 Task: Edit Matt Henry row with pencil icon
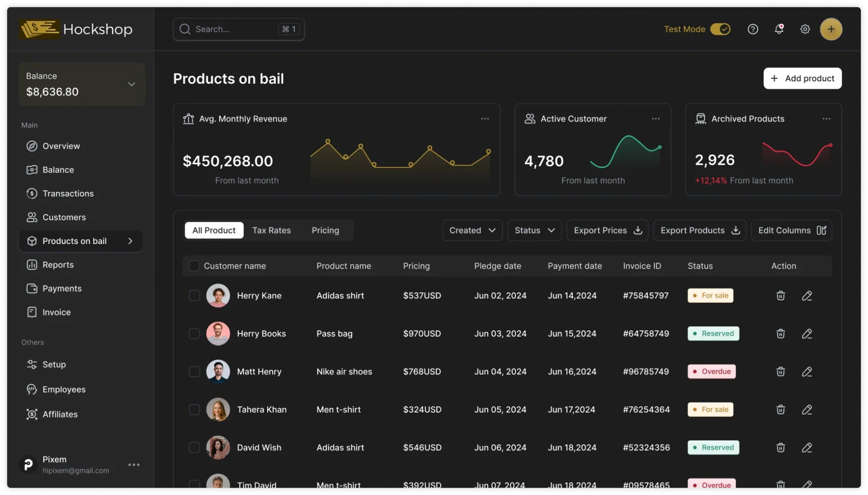coord(807,371)
